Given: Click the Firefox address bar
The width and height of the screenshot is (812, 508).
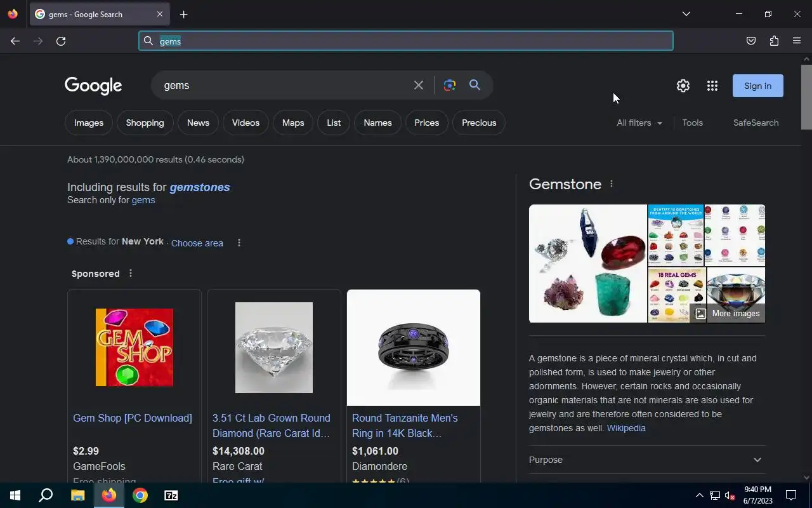Looking at the screenshot, I should [406, 41].
